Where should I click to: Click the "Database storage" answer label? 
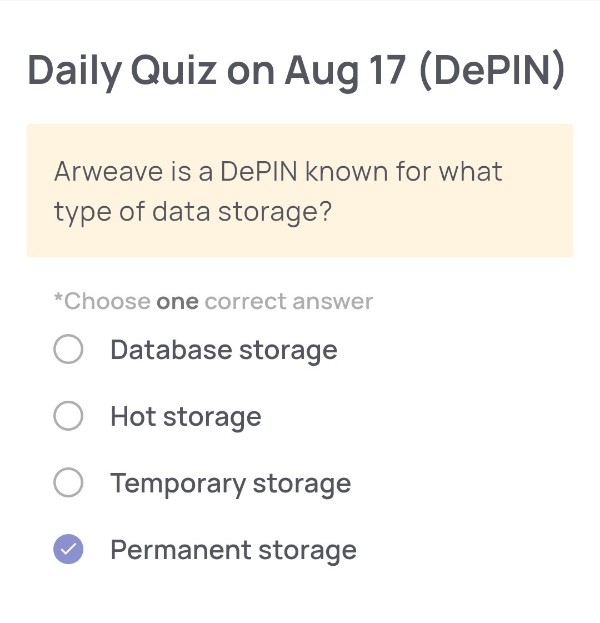(224, 350)
